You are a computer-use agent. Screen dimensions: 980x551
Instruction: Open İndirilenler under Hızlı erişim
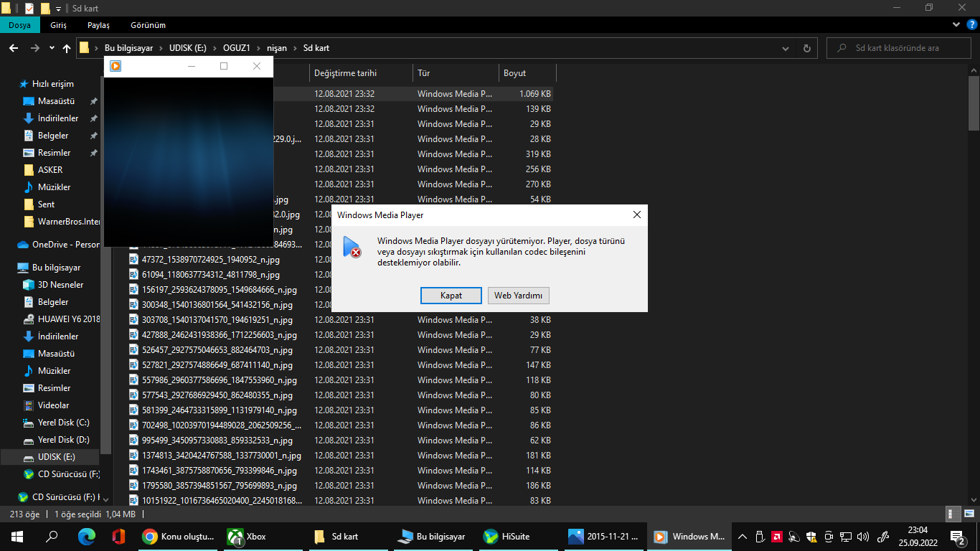pyautogui.click(x=58, y=118)
